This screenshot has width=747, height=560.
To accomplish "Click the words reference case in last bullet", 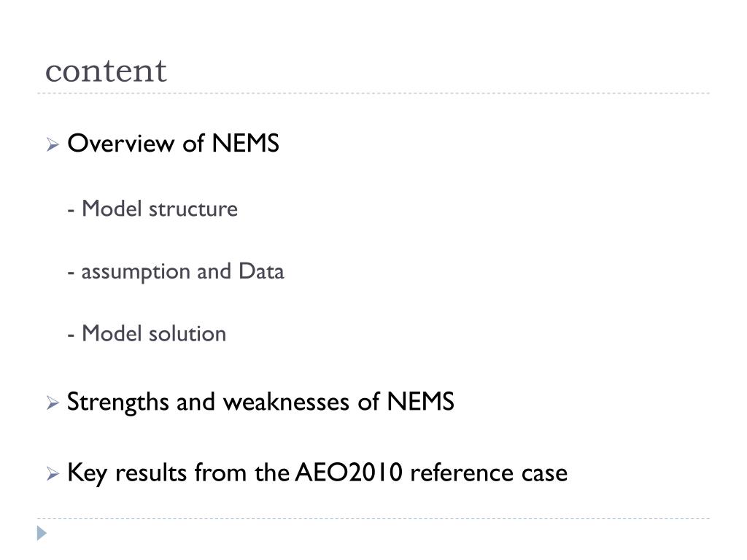I will tap(489, 473).
